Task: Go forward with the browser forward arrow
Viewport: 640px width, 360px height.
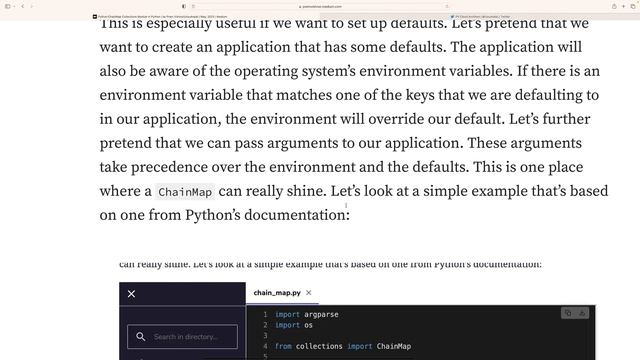Action: 32,6
